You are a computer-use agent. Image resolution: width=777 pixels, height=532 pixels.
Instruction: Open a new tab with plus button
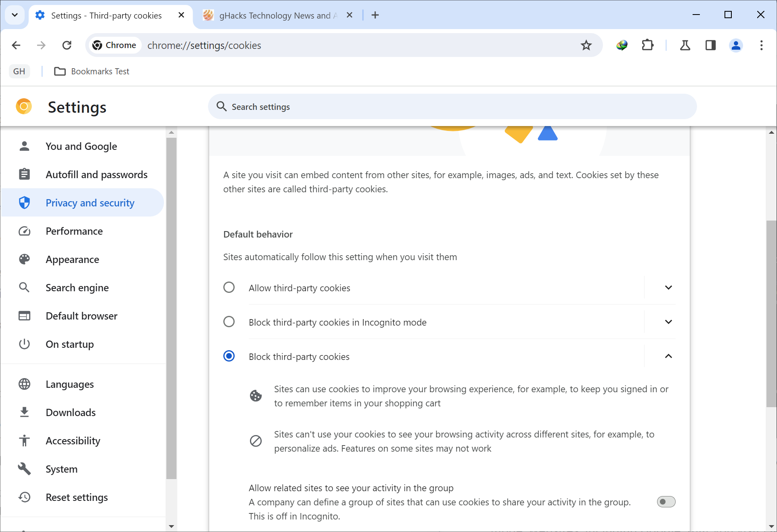point(375,15)
